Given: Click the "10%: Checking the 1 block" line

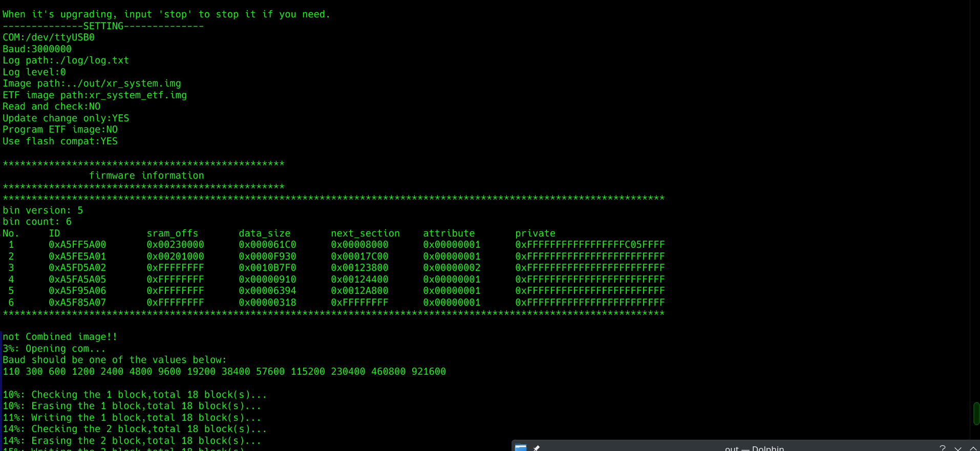Looking at the screenshot, I should click(x=135, y=395).
